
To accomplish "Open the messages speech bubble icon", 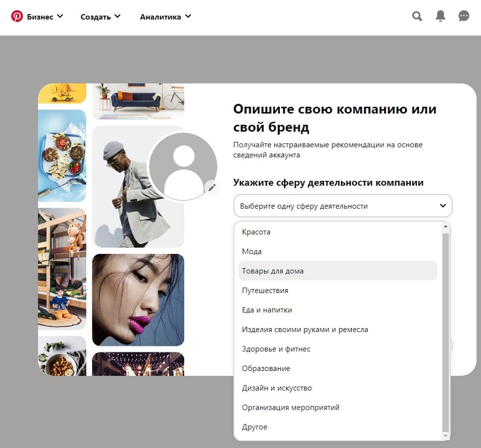I will click(x=463, y=16).
